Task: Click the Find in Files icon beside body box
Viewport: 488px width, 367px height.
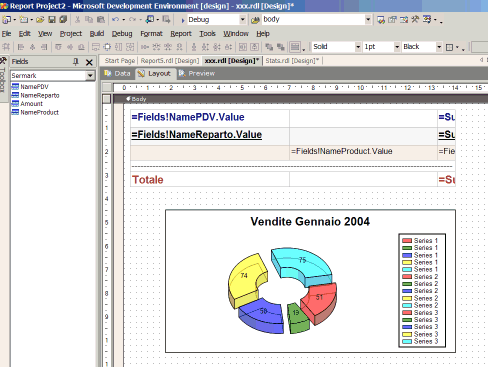Action: tap(255, 20)
